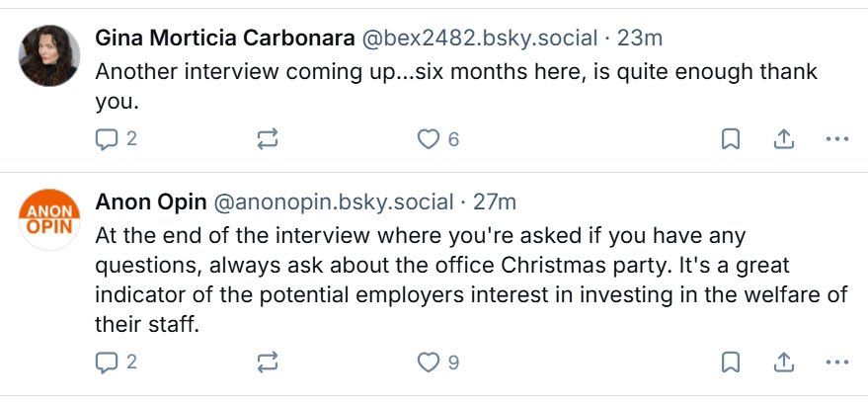Viewport: 868px width, 404px height.
Task: Click the Anon Opin orange avatar
Action: [x=49, y=219]
